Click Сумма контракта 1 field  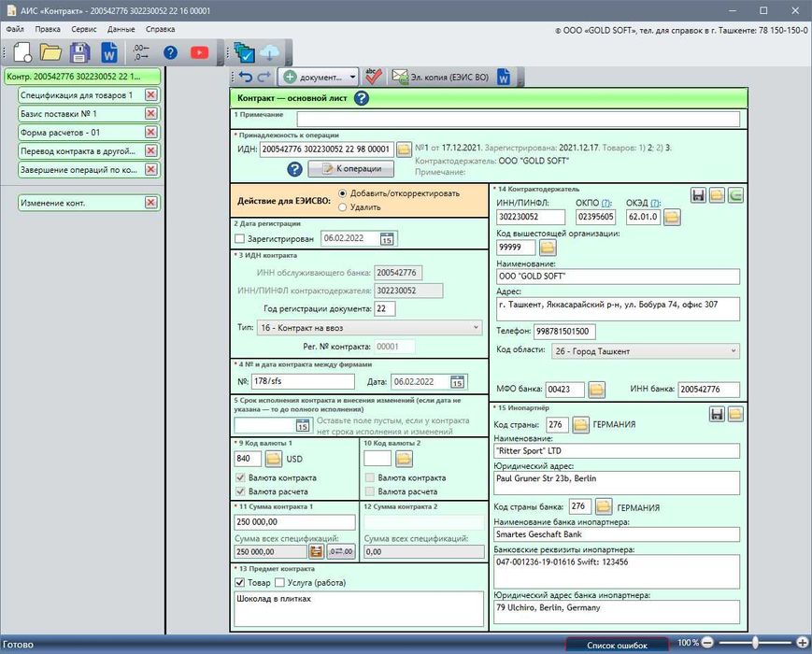[294, 522]
